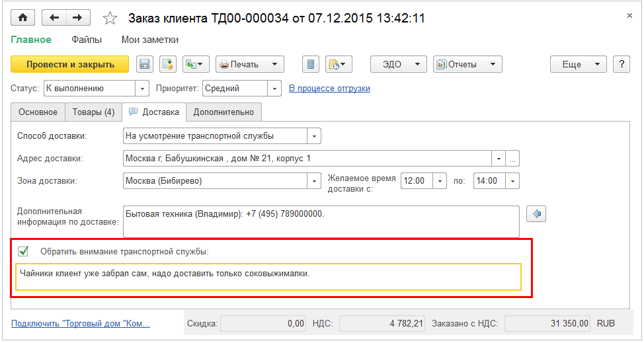Uncheck Обратить внимание транспортной службы checkbox

point(23,251)
